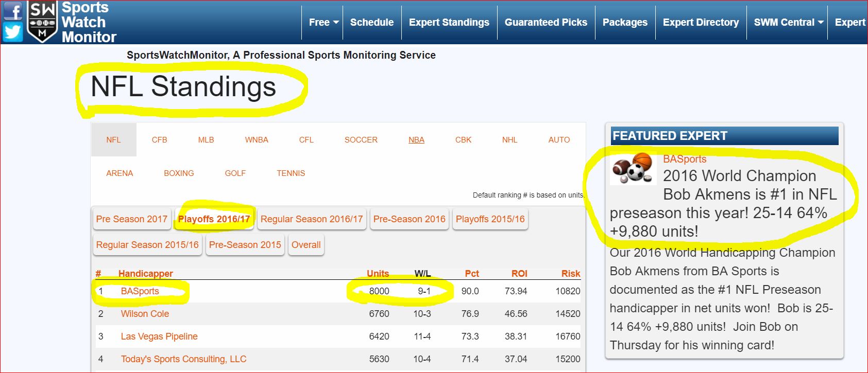The height and width of the screenshot is (373, 868).
Task: Switch to the ARENA sport tab
Action: pos(120,173)
